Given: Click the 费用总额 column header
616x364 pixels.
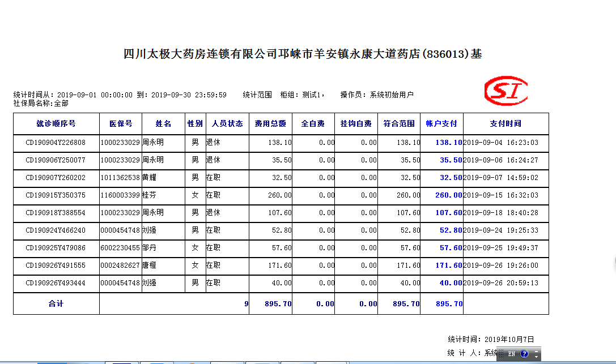Looking at the screenshot, I should 270,123.
